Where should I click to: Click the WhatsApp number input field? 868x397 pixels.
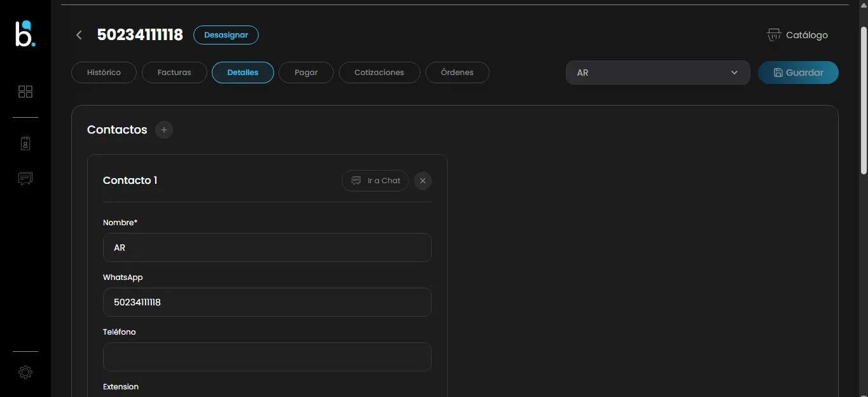(x=267, y=302)
